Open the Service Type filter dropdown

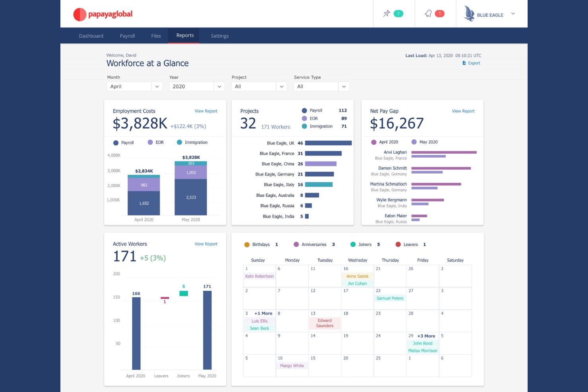click(321, 87)
